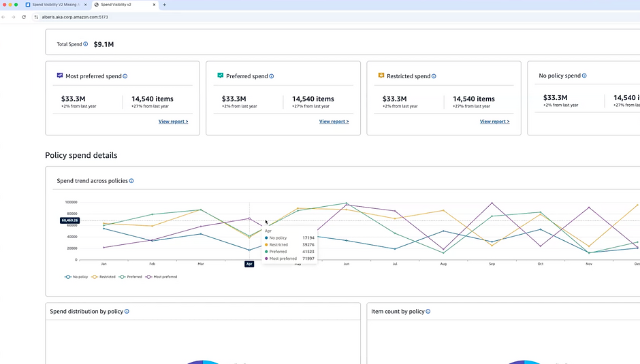Screen dimensions: 640x364
Task: Open View report link in Most preferred card
Action: (174, 122)
